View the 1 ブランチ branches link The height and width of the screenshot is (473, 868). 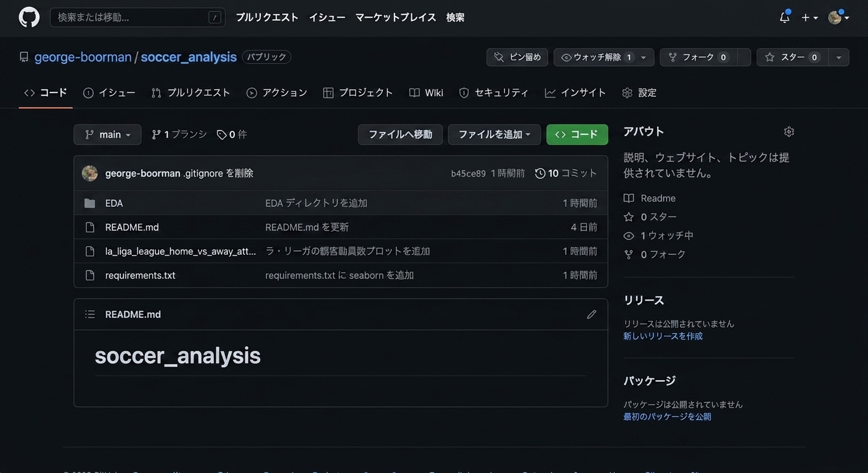[179, 134]
